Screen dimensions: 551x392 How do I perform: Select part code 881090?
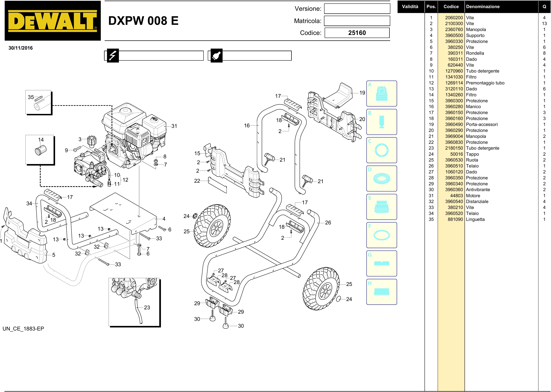click(455, 219)
